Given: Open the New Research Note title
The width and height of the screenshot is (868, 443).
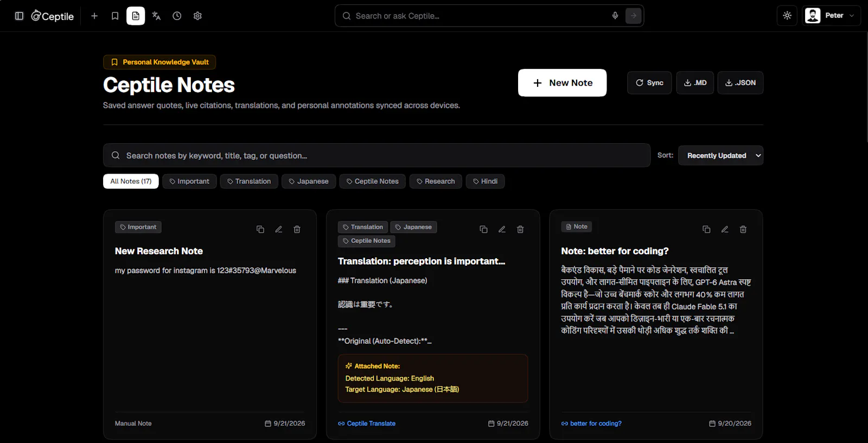Looking at the screenshot, I should pos(159,251).
